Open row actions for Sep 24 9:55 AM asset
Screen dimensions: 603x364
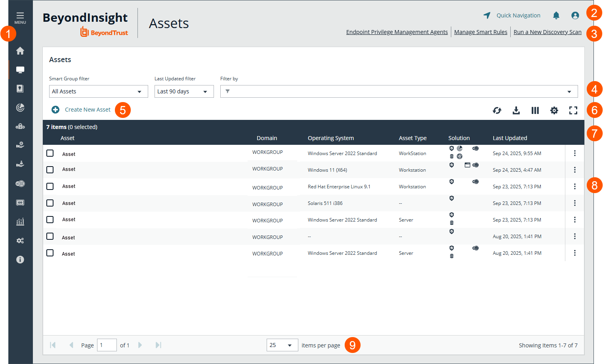tap(575, 153)
